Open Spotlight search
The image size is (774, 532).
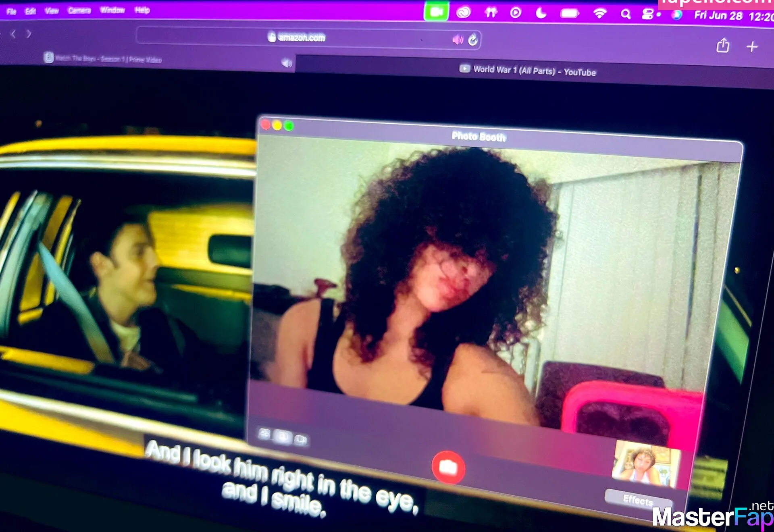tap(625, 15)
